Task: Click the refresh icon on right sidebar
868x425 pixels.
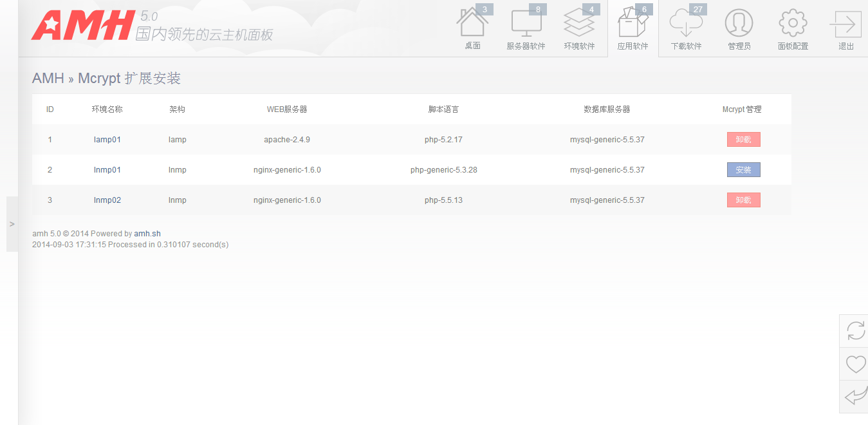Action: point(855,331)
